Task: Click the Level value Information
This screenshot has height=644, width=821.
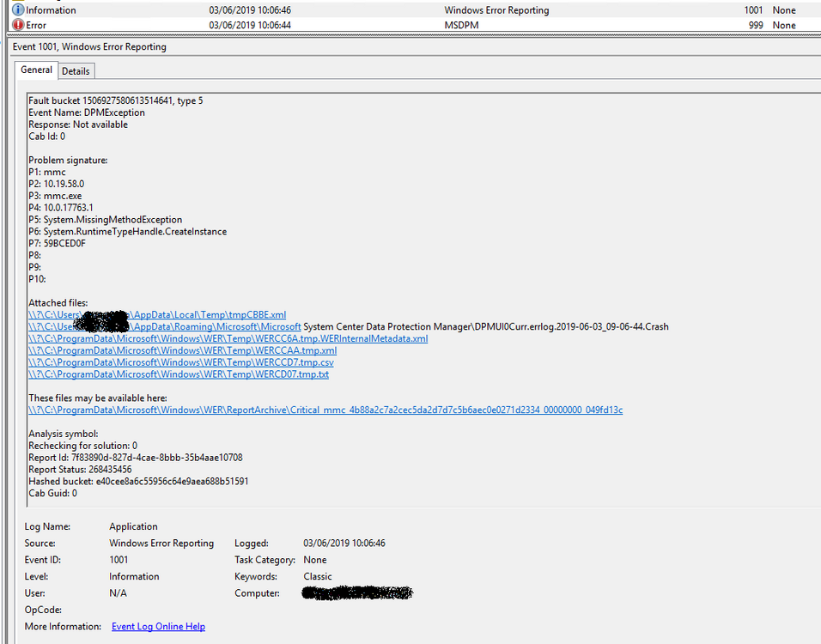Action: (x=134, y=576)
